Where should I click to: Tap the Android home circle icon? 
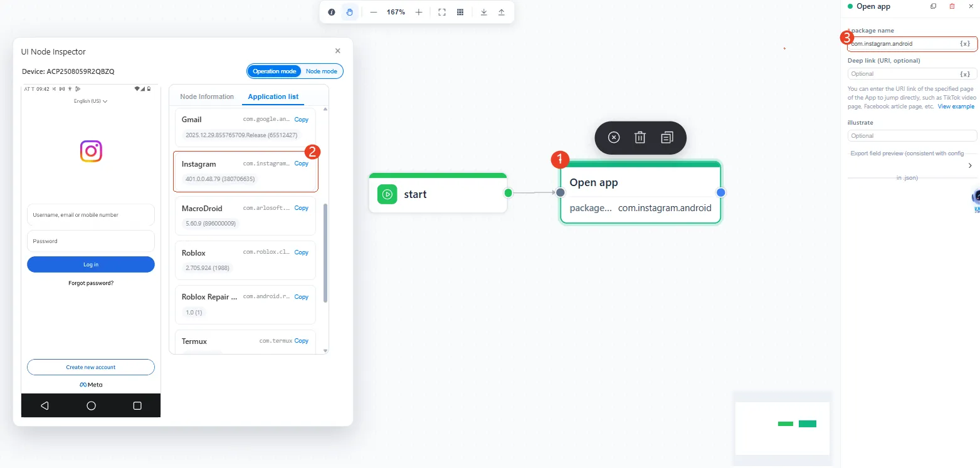(x=91, y=405)
